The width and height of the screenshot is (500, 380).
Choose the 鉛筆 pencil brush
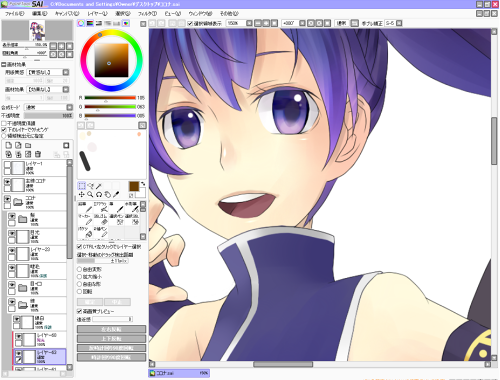pyautogui.click(x=85, y=207)
